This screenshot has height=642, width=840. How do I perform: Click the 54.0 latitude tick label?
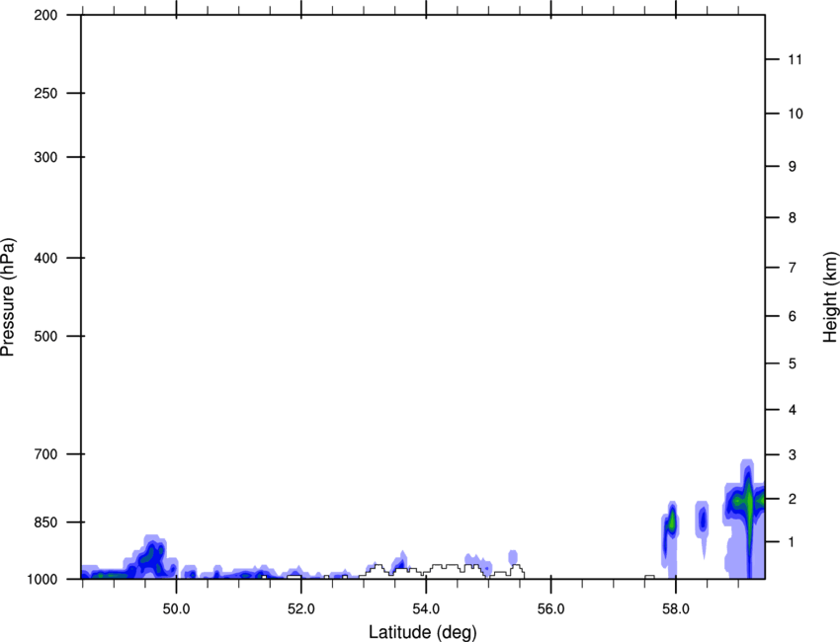(426, 609)
